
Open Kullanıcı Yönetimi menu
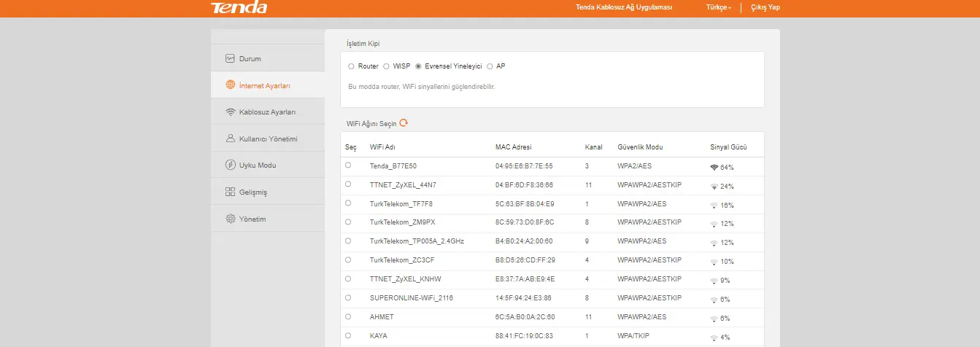click(268, 139)
